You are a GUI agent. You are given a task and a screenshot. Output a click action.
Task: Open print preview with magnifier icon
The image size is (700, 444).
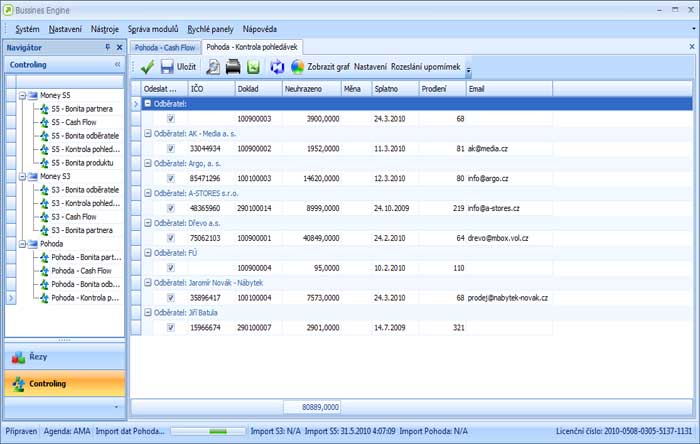tap(213, 67)
